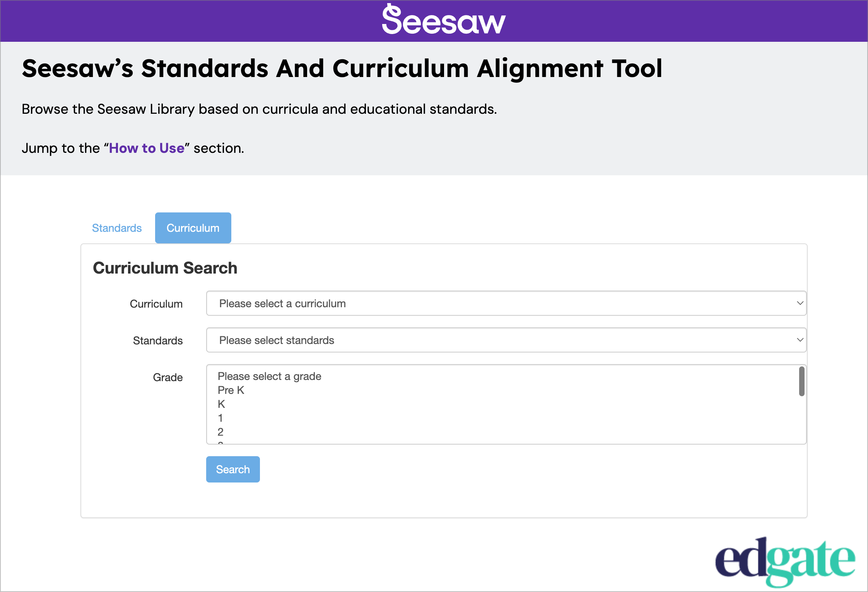Choose grade 2 from grade list
Viewport: 868px width, 592px height.
tap(220, 432)
